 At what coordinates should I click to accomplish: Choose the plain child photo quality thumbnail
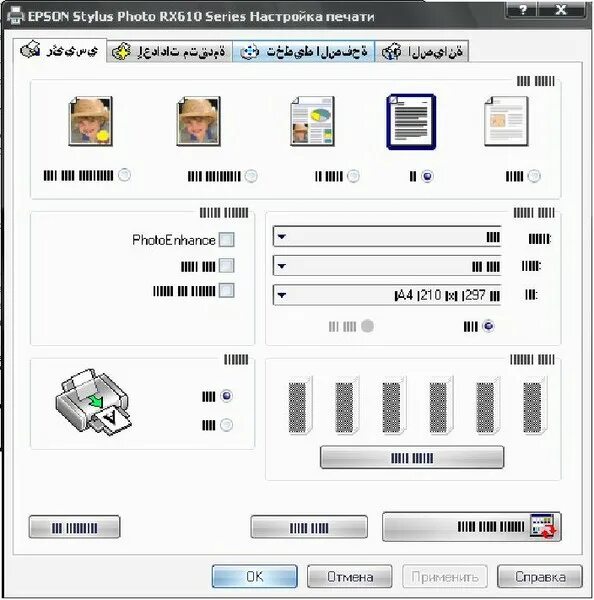199,121
